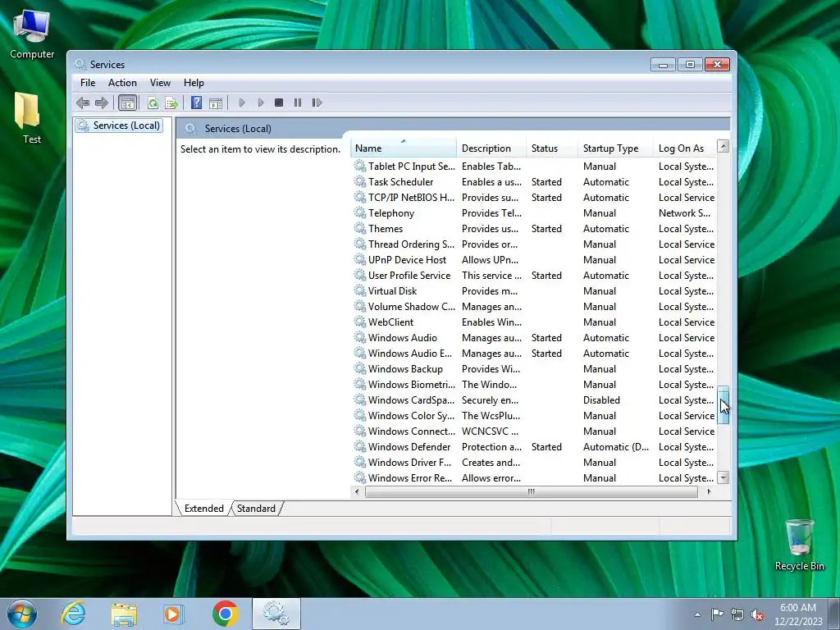
Task: Select the UPnP Device Host service
Action: (534, 260)
